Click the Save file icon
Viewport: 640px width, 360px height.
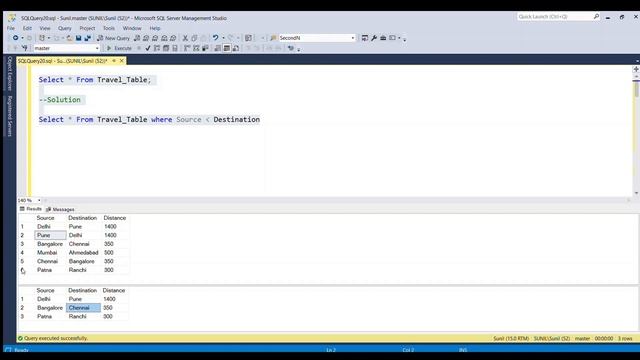(78, 38)
